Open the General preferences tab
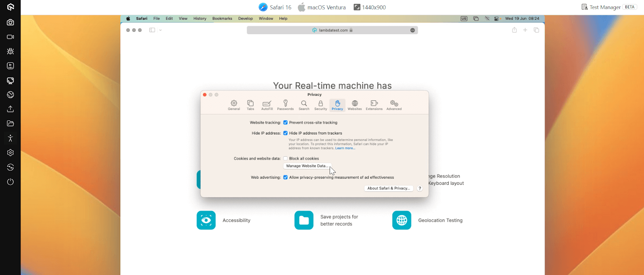 (234, 105)
